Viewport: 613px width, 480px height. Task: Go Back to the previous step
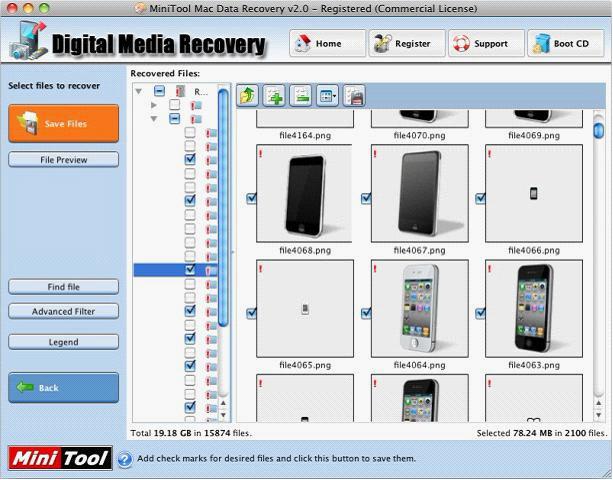tap(63, 388)
